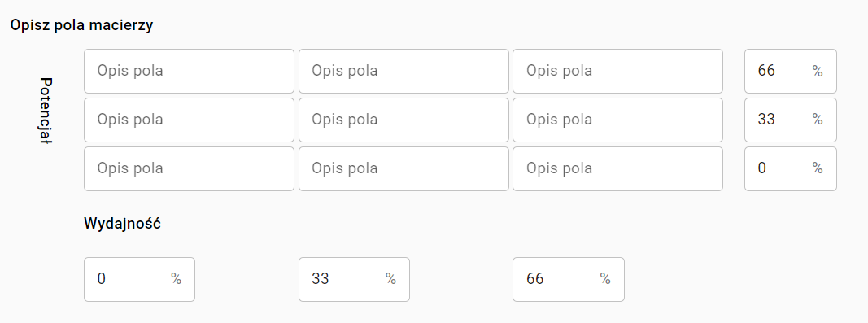
Task: Focus the bottom-row left Opis pola field
Action: [189, 168]
